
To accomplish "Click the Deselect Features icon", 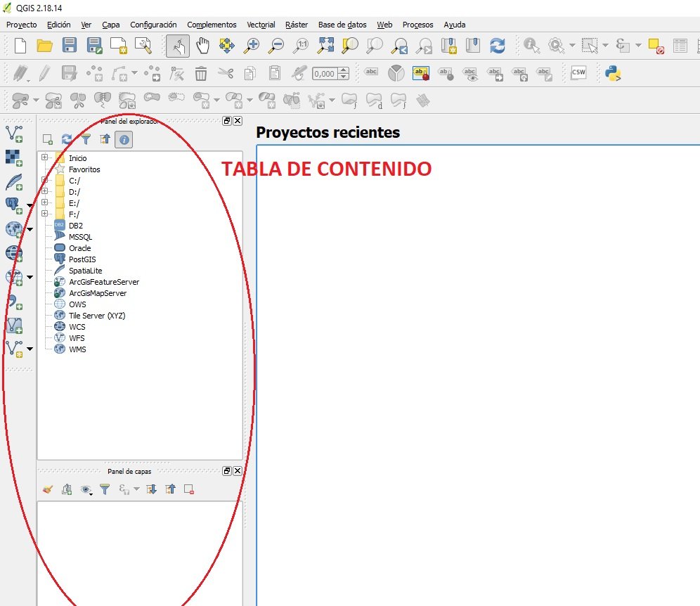I will [x=656, y=46].
